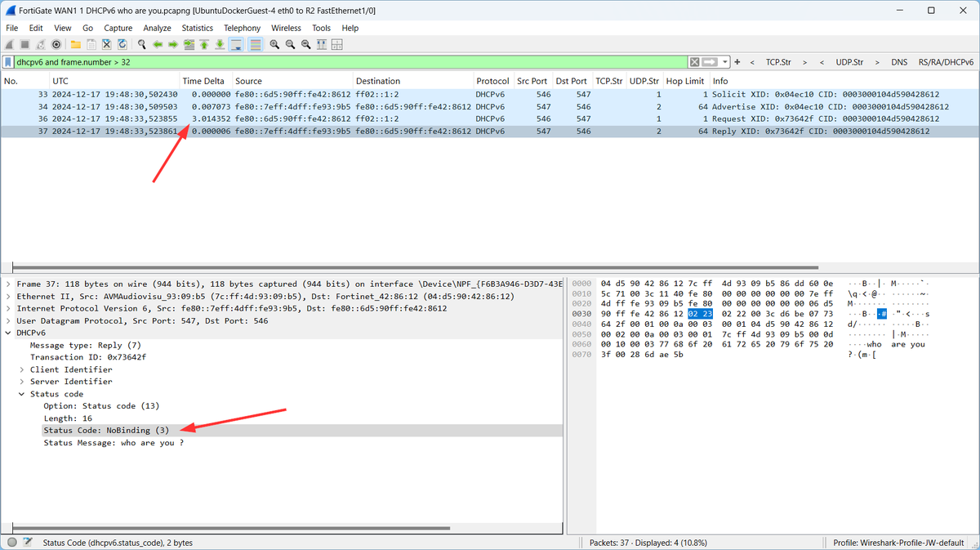Expand the Ethernet II tree node
This screenshot has width=980, height=550.
[9, 296]
